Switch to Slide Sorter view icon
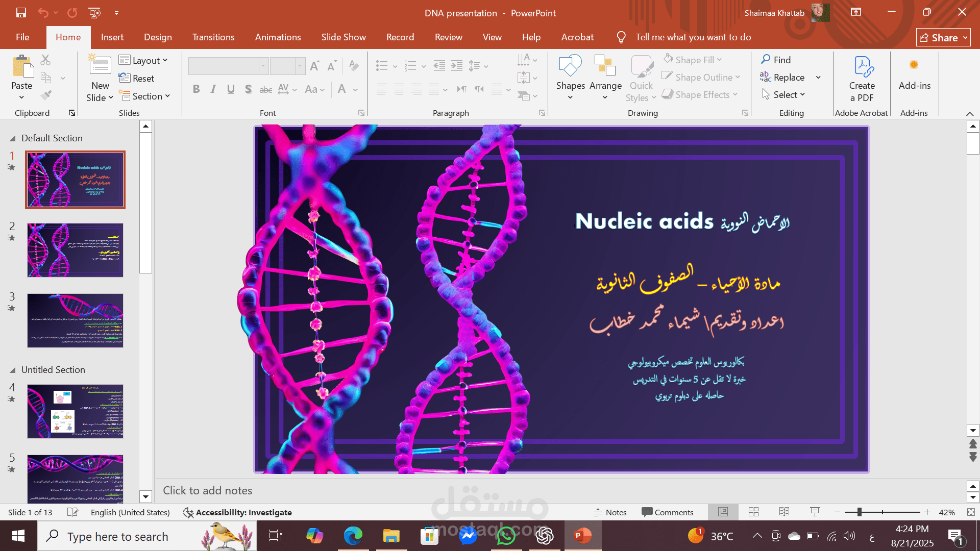The image size is (980, 551). 753,512
